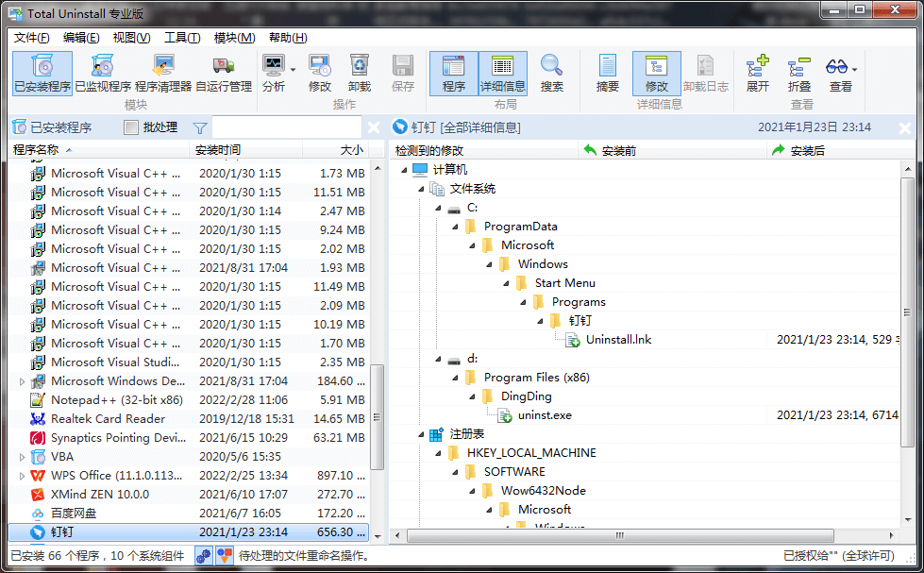Click the pending rename operations status icon
Image resolution: width=924 pixels, height=573 pixels.
225,556
